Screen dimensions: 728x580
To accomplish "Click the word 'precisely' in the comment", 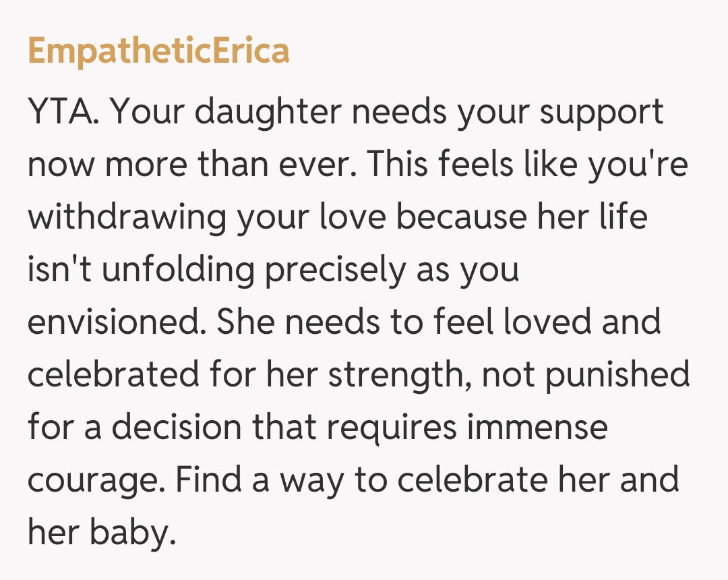I will point(336,270).
